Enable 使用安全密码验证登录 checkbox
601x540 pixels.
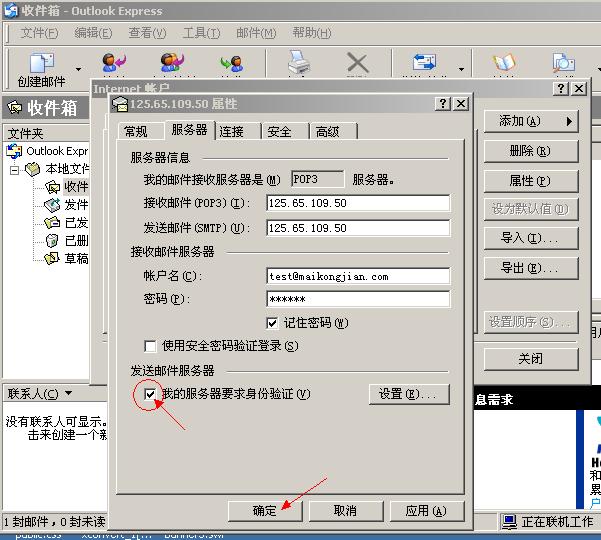coord(150,346)
